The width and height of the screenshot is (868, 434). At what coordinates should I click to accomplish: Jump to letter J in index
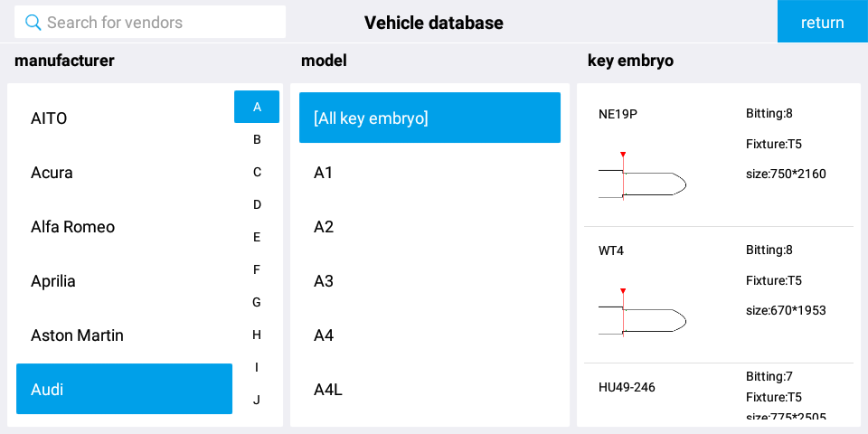click(257, 400)
